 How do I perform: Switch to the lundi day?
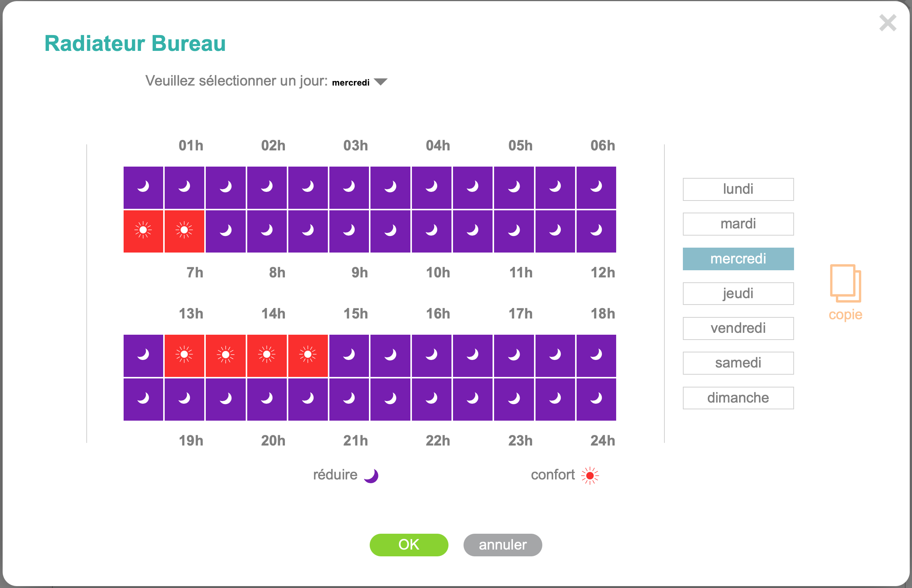[738, 189]
